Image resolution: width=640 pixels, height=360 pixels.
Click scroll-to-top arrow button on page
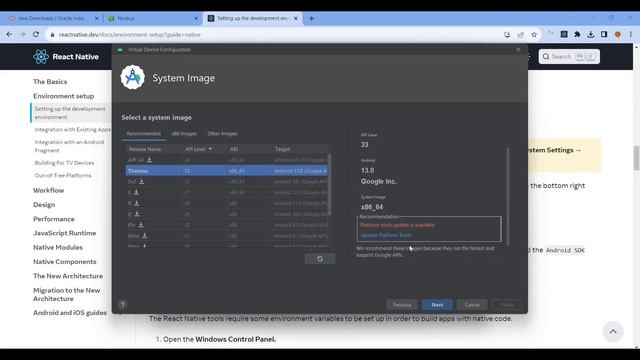613,331
